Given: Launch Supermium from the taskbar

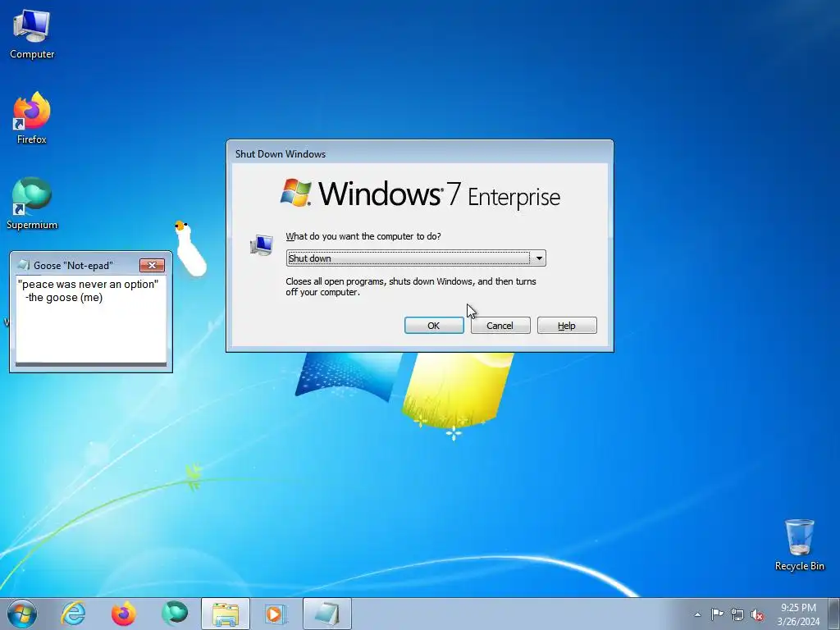Looking at the screenshot, I should [174, 614].
